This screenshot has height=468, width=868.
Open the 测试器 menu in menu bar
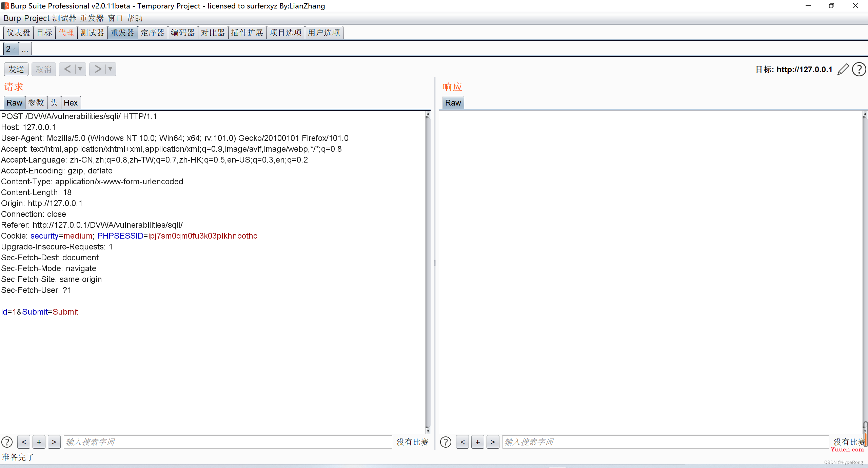tap(64, 18)
